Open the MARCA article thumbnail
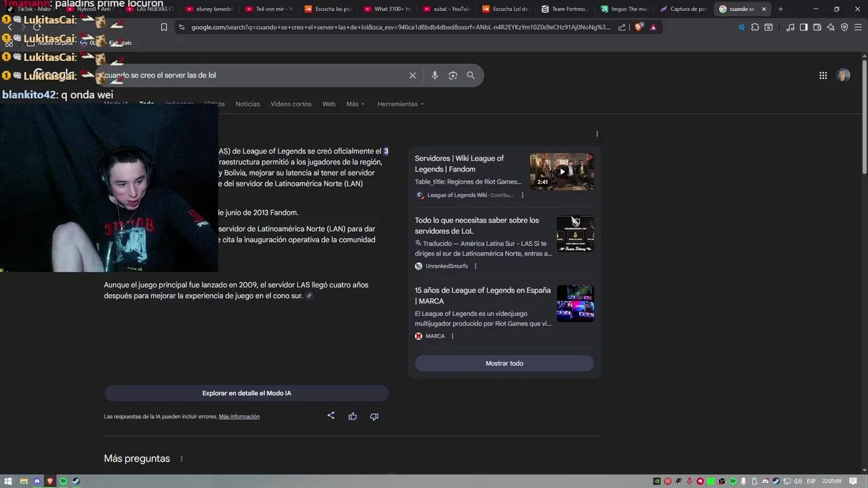Image resolution: width=868 pixels, height=488 pixels. tap(575, 304)
